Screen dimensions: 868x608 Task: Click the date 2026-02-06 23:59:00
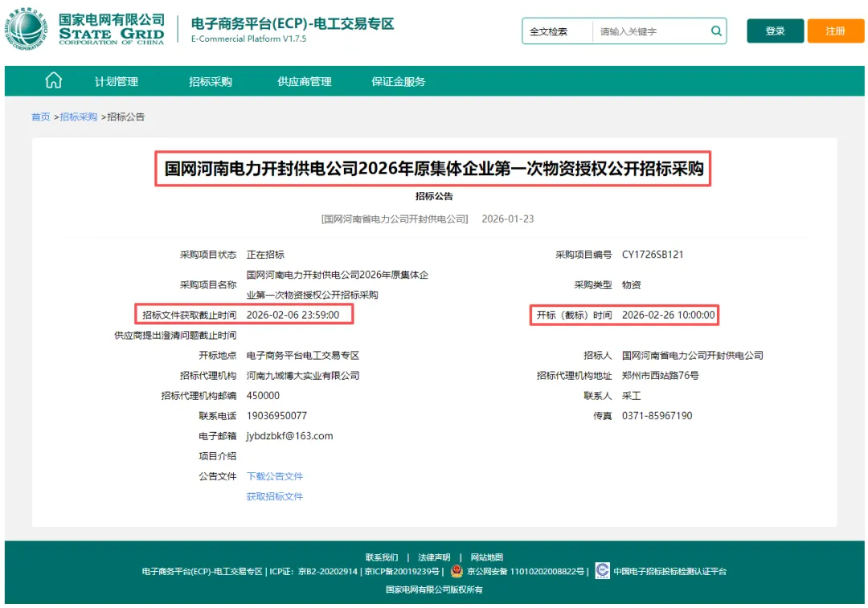point(293,315)
